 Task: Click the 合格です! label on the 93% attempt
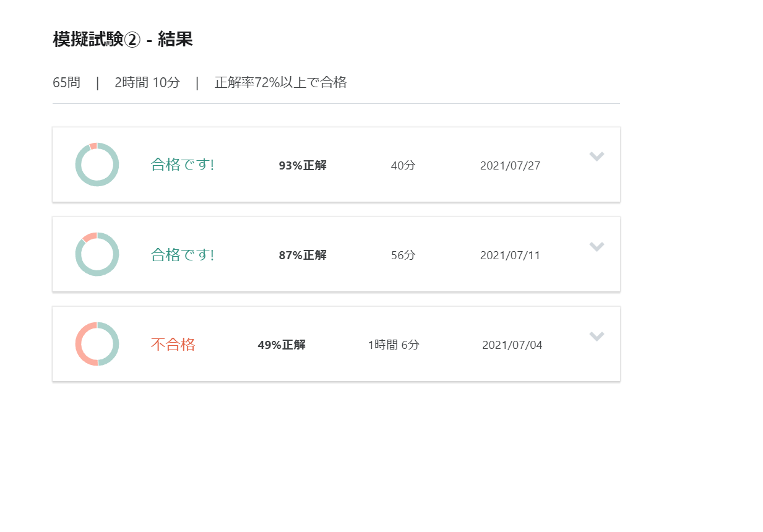pos(183,165)
